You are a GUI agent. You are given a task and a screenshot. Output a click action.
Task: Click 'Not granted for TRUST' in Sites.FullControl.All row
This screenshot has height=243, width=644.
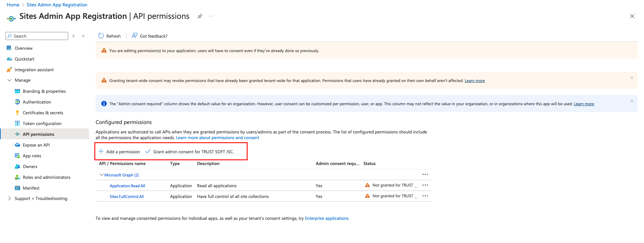coord(393,196)
